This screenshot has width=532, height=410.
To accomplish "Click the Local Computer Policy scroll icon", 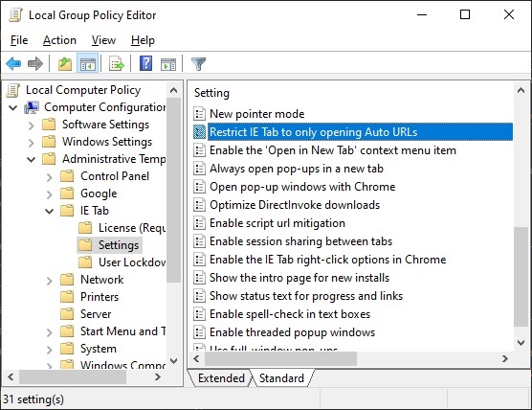I will (12, 90).
